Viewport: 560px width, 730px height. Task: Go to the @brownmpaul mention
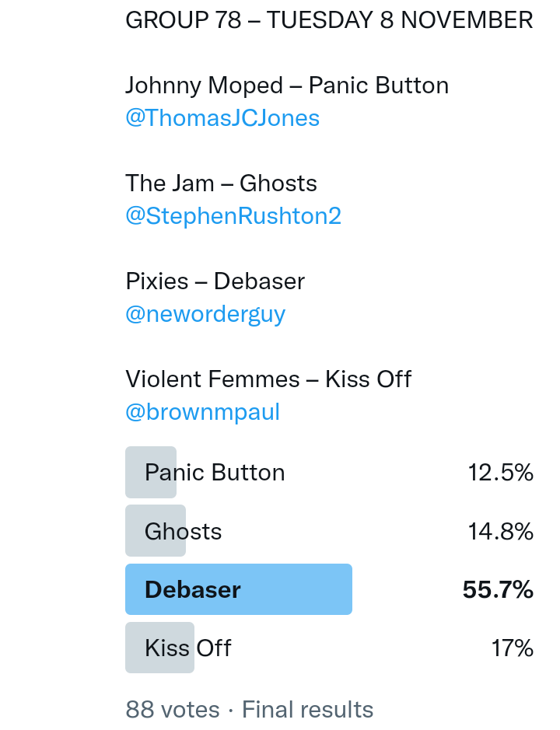click(x=202, y=412)
